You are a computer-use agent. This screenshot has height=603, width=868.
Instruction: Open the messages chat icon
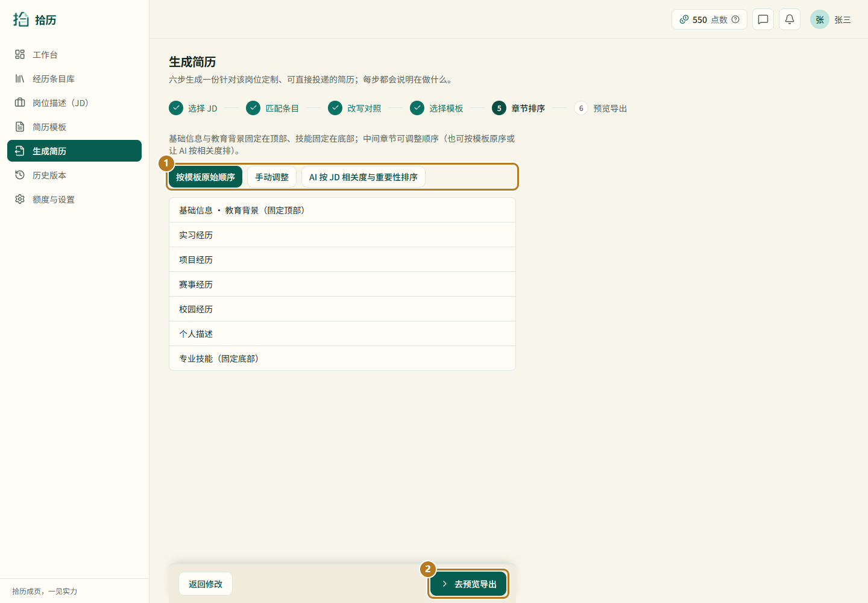763,19
